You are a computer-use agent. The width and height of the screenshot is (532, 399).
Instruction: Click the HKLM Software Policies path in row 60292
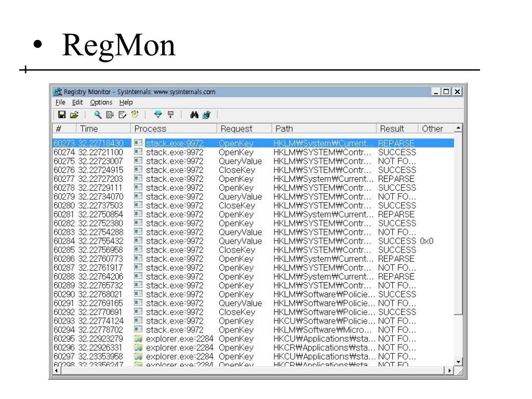324,312
